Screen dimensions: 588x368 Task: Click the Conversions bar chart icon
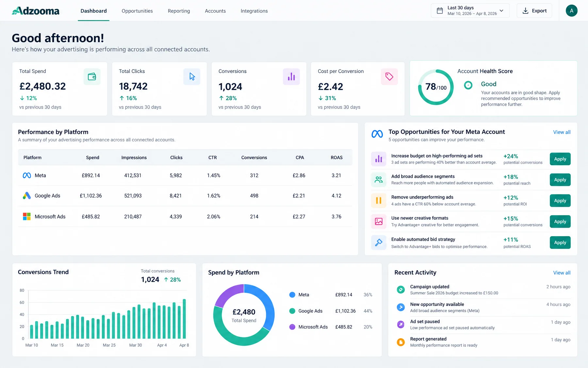[291, 77]
